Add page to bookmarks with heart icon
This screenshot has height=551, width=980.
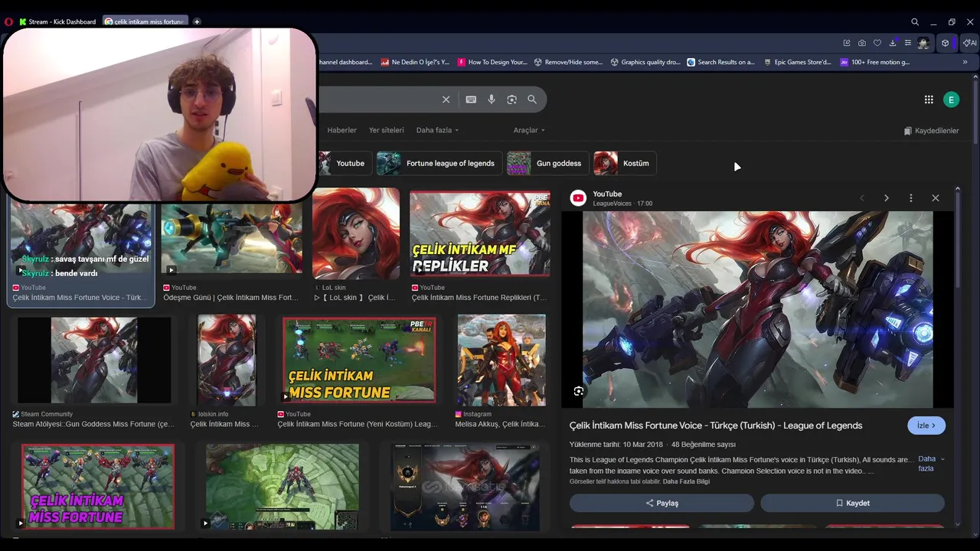click(877, 43)
